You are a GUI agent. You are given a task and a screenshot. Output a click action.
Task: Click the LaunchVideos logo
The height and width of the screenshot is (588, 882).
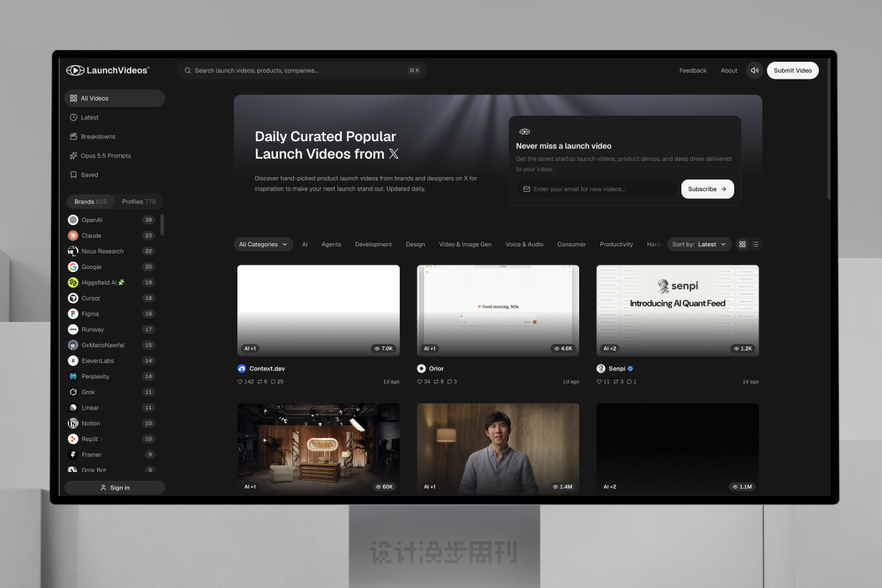pos(107,71)
